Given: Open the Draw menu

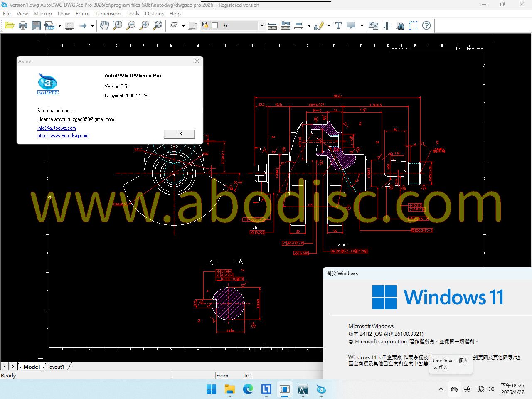Looking at the screenshot, I should (64, 13).
